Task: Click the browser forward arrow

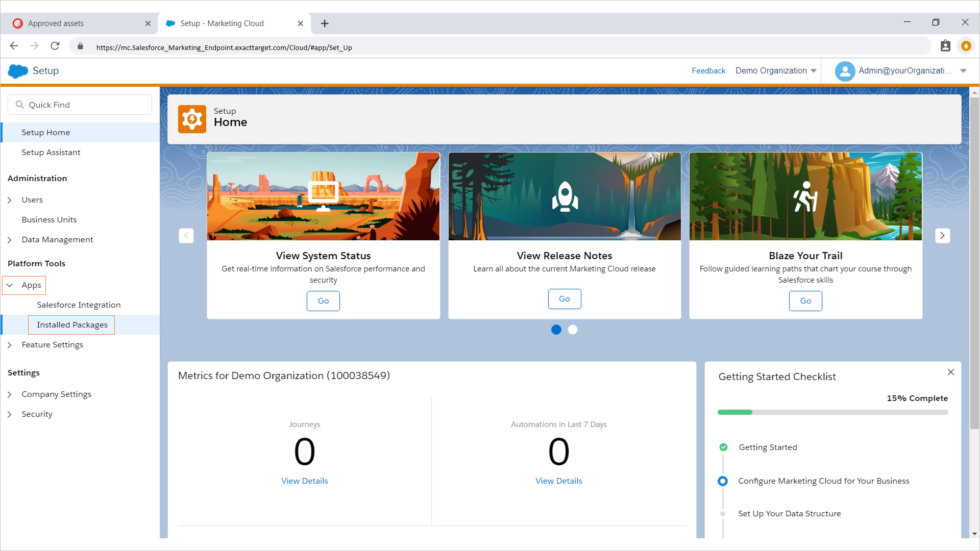Action: click(35, 46)
